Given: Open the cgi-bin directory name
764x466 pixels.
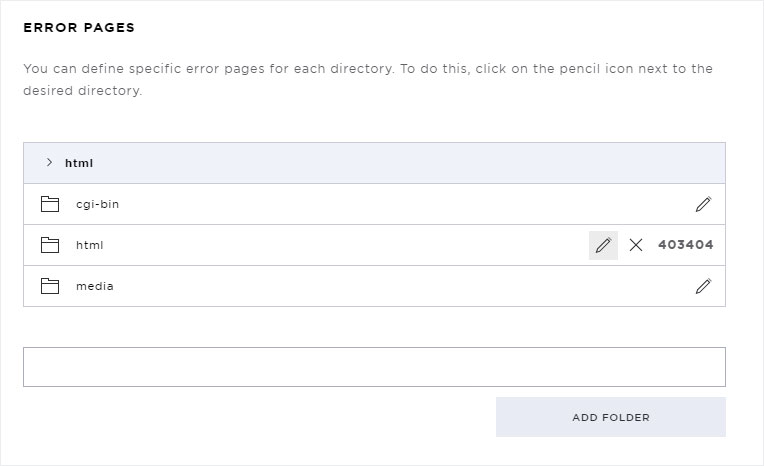Looking at the screenshot, I should coord(97,204).
